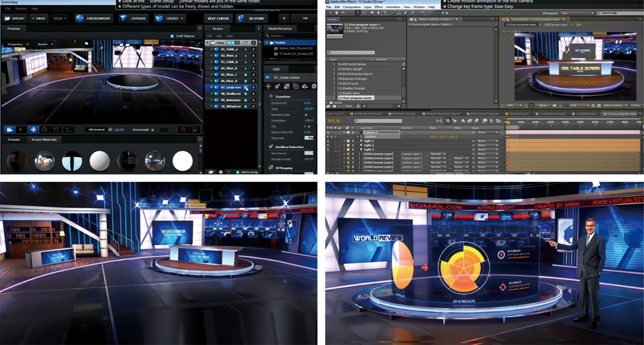Delete 05_Floor_c with its X icon
The image size is (644, 345).
click(x=253, y=74)
